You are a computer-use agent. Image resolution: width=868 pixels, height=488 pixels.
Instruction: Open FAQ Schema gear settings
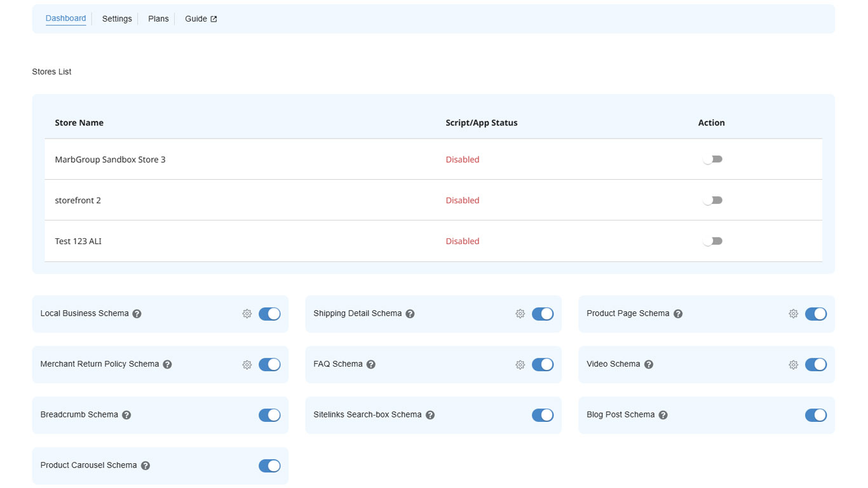tap(520, 365)
